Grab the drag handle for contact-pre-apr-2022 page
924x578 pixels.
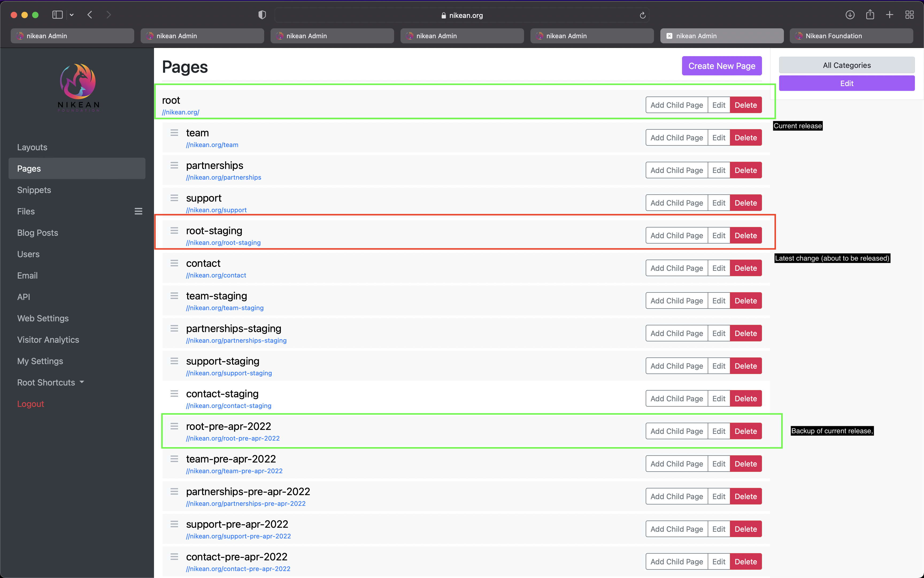coord(174,557)
